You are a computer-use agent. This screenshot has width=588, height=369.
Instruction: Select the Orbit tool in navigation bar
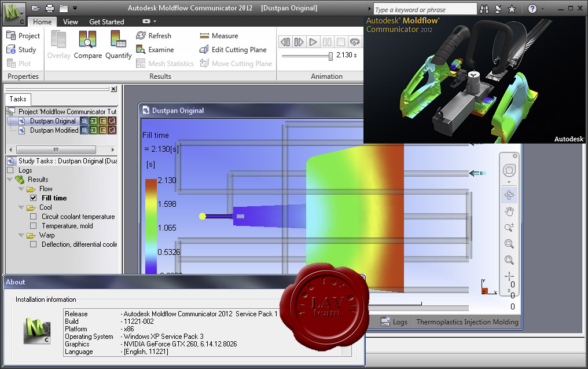click(x=509, y=195)
